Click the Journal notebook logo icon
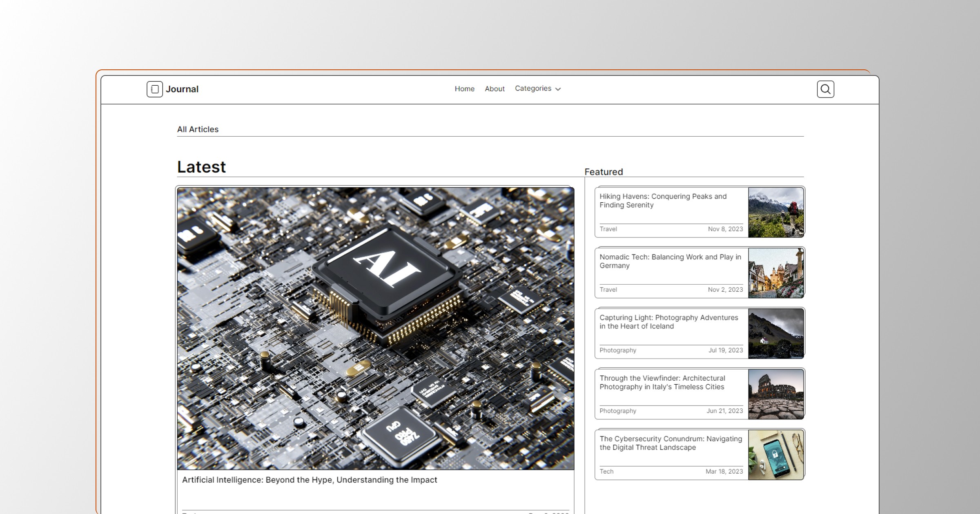 tap(155, 89)
